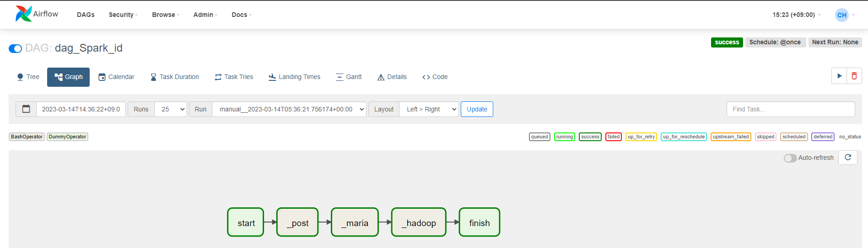Click the DummyOperator legend tag

coord(67,137)
